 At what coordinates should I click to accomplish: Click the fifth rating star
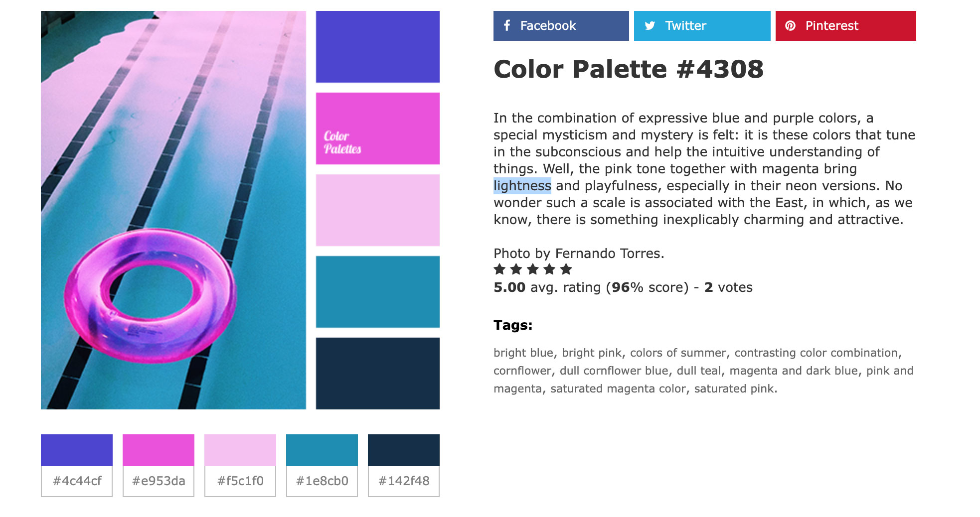coord(566,269)
